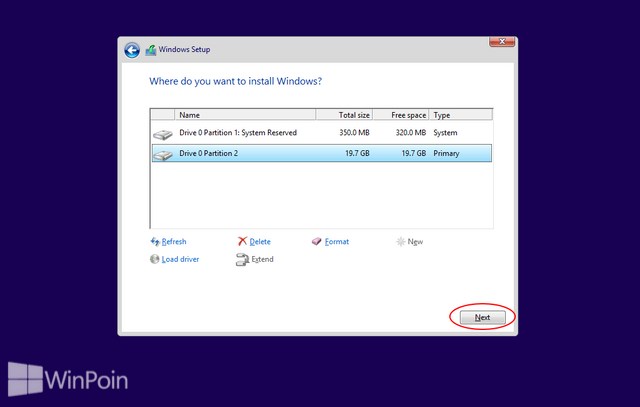Click the drive icon for Partition 2
The height and width of the screenshot is (407, 640).
click(163, 155)
